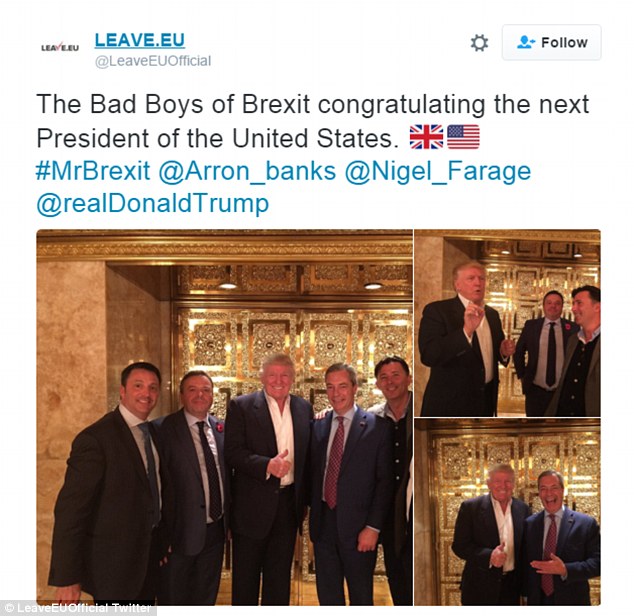Viewport: 634px width, 616px height.
Task: Open the photo of three men talking
Action: coord(507,323)
